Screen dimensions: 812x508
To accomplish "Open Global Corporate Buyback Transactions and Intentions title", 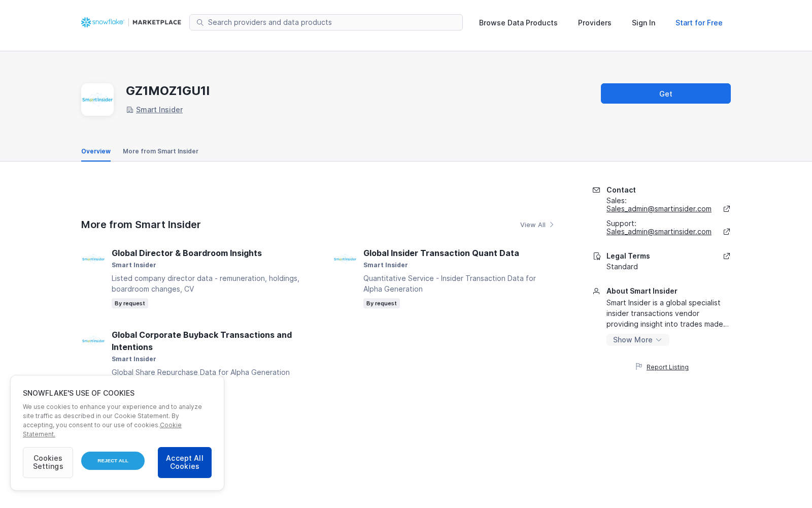I will (x=202, y=341).
